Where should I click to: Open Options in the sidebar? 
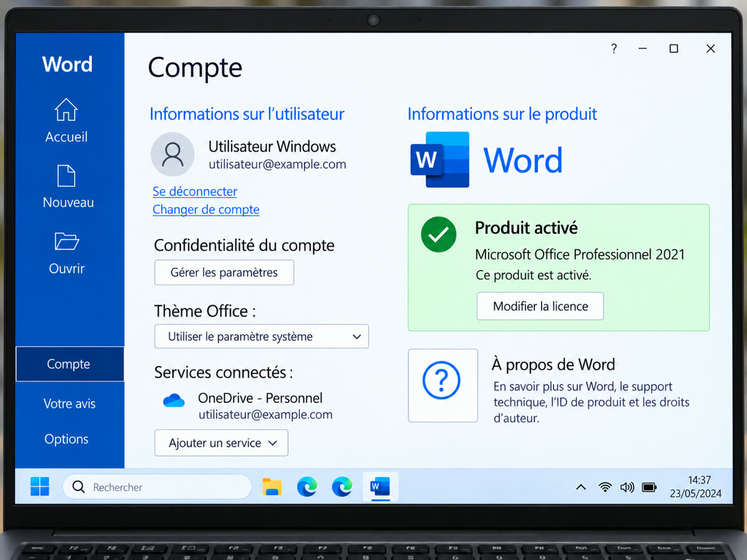tap(67, 439)
